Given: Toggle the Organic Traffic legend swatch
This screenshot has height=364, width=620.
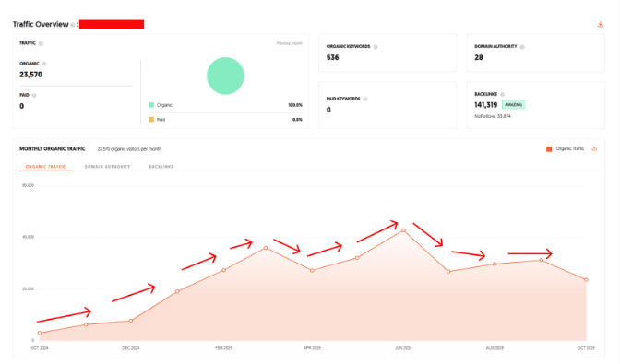Looking at the screenshot, I should (x=549, y=149).
